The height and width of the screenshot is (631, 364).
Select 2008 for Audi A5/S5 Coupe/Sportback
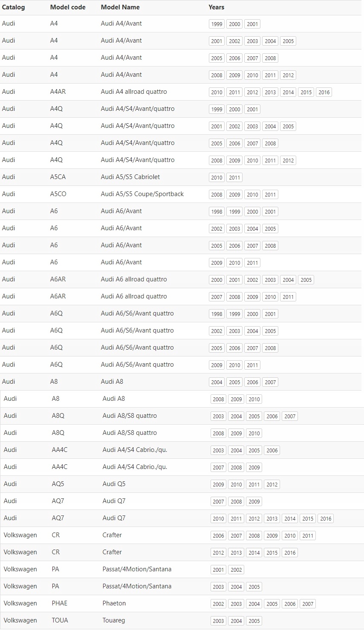pyautogui.click(x=217, y=194)
